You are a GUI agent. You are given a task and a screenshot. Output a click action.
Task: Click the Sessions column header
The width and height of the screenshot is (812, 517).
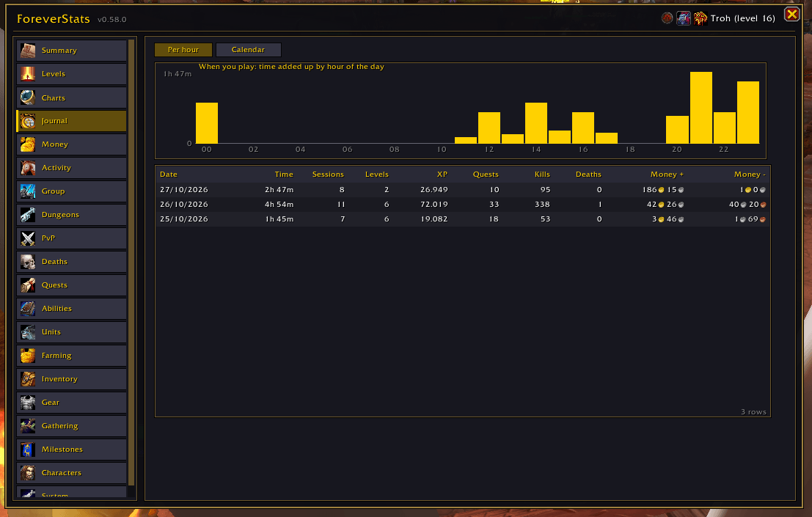pos(328,175)
